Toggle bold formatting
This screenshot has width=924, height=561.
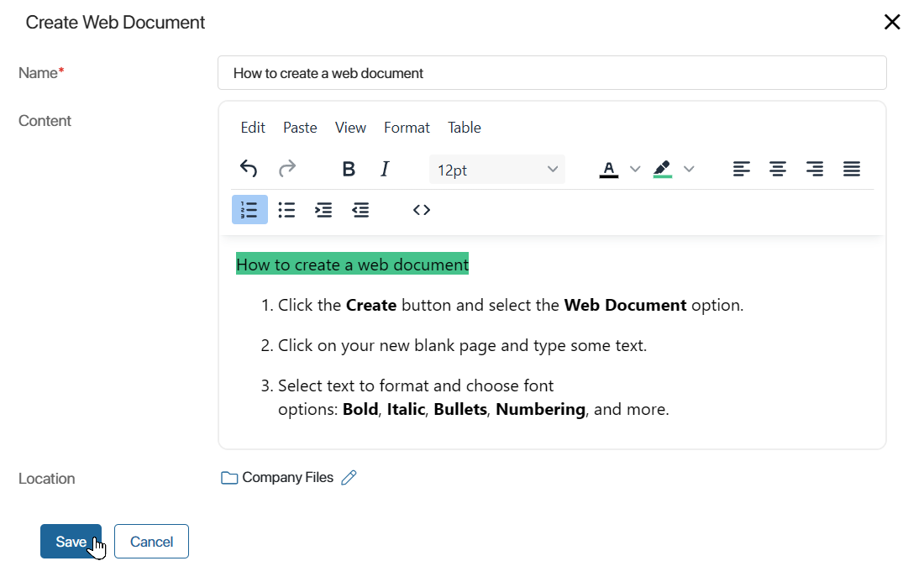click(x=349, y=169)
